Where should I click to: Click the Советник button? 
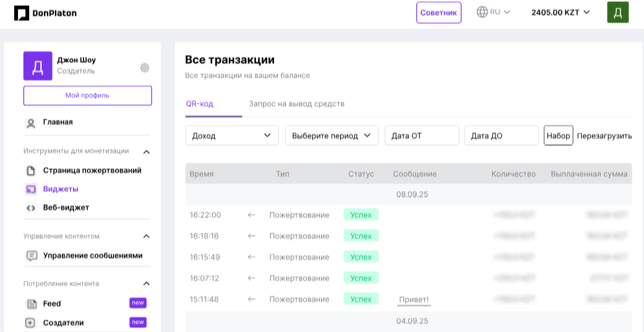[439, 12]
